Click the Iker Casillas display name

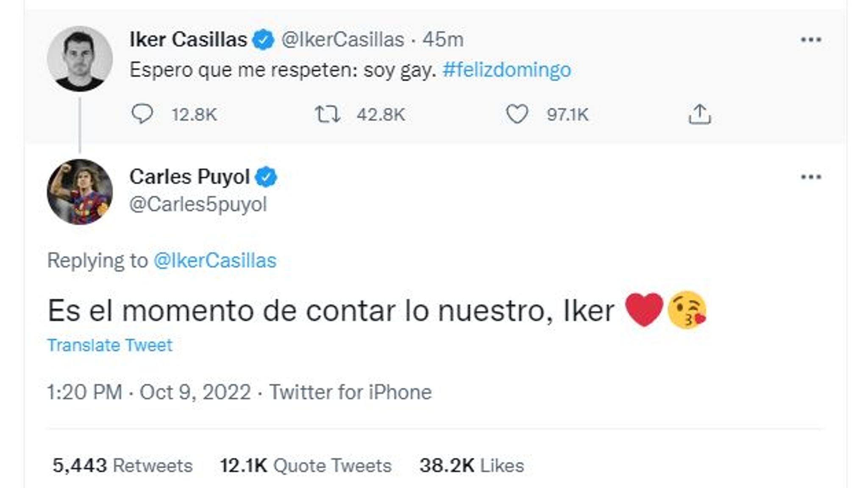pyautogui.click(x=188, y=40)
